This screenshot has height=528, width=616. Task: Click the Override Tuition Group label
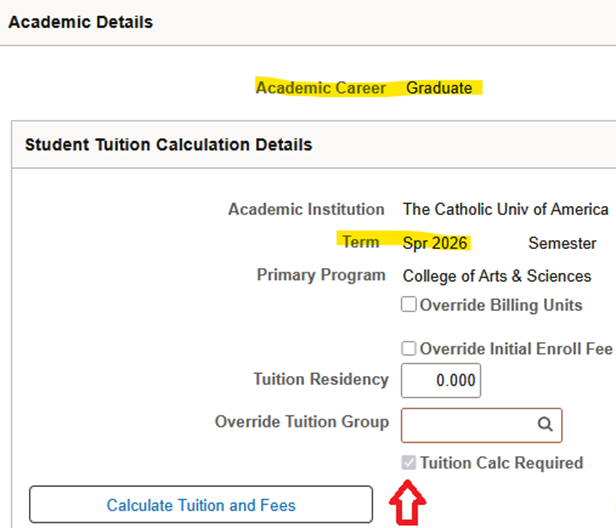point(302,422)
